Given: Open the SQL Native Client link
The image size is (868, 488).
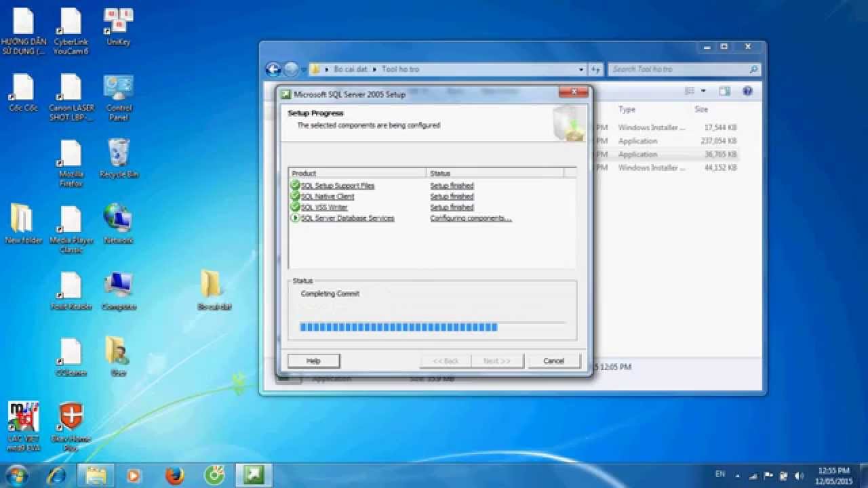Looking at the screenshot, I should [328, 197].
